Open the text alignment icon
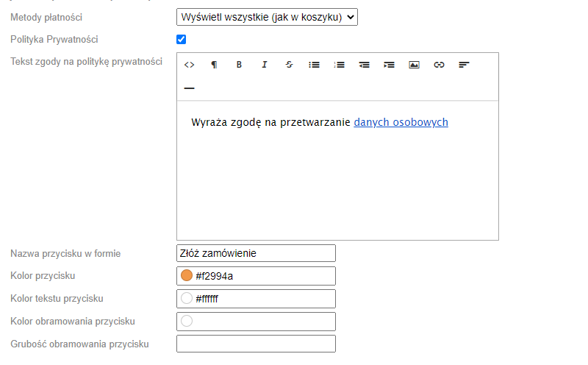Screen dimensions: 588x365 tap(464, 65)
